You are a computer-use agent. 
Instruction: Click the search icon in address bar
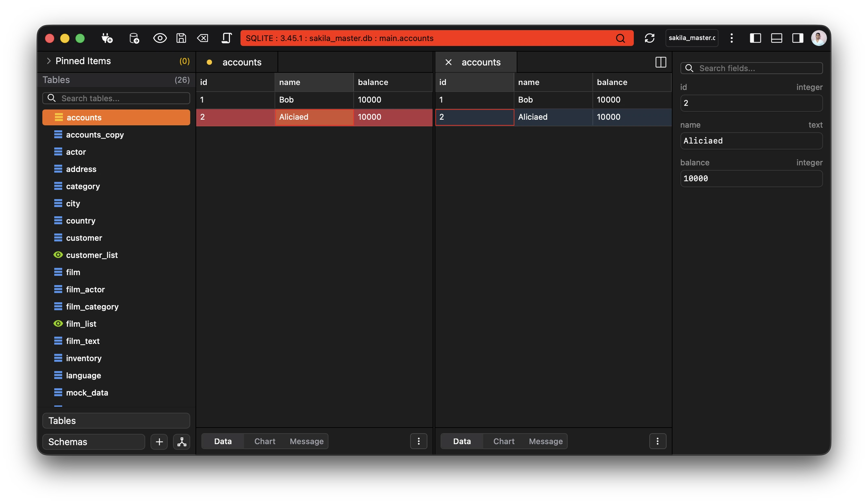[620, 38]
